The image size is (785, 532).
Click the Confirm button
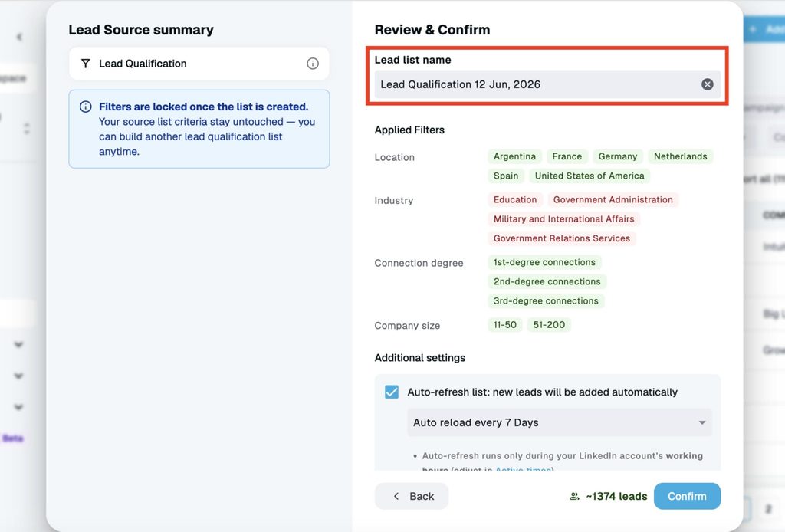[687, 496]
